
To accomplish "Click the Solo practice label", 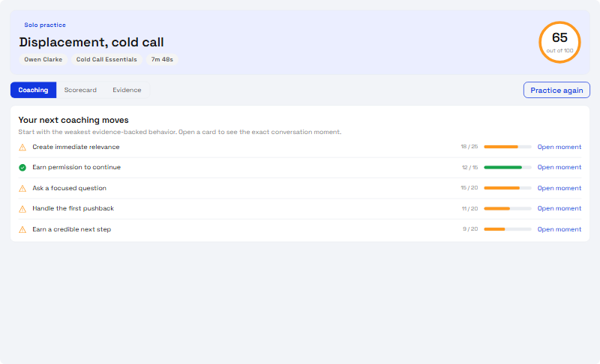I will [x=45, y=25].
